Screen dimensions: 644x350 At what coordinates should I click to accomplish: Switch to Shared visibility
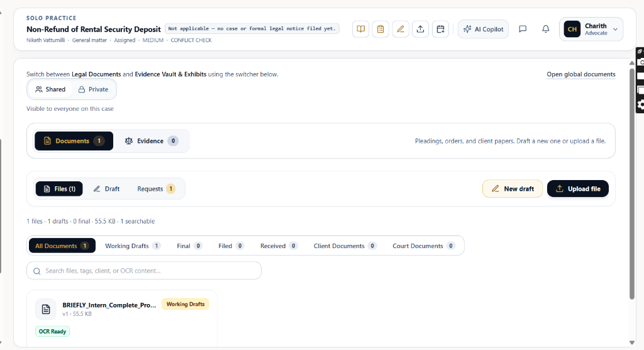(50, 89)
